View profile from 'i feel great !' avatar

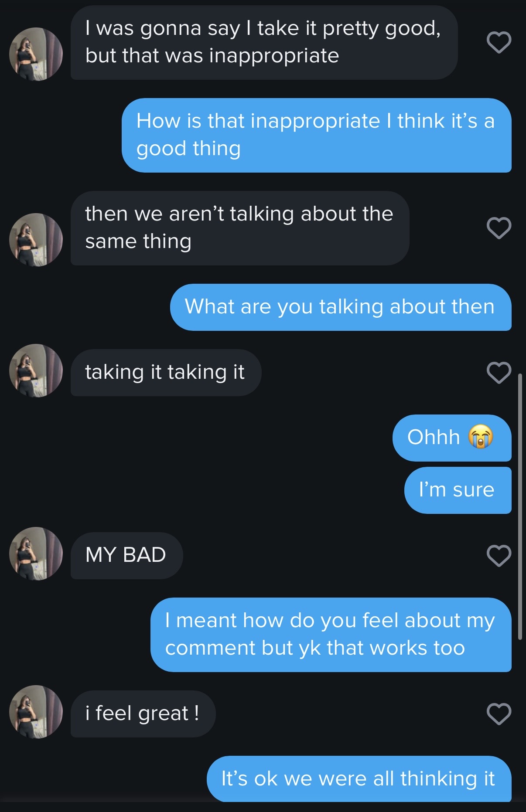point(36,712)
